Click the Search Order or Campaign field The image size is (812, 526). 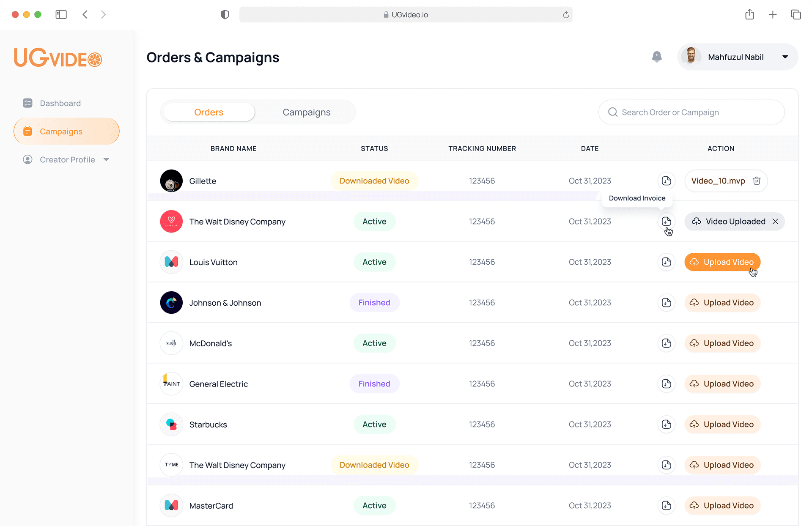coord(691,112)
